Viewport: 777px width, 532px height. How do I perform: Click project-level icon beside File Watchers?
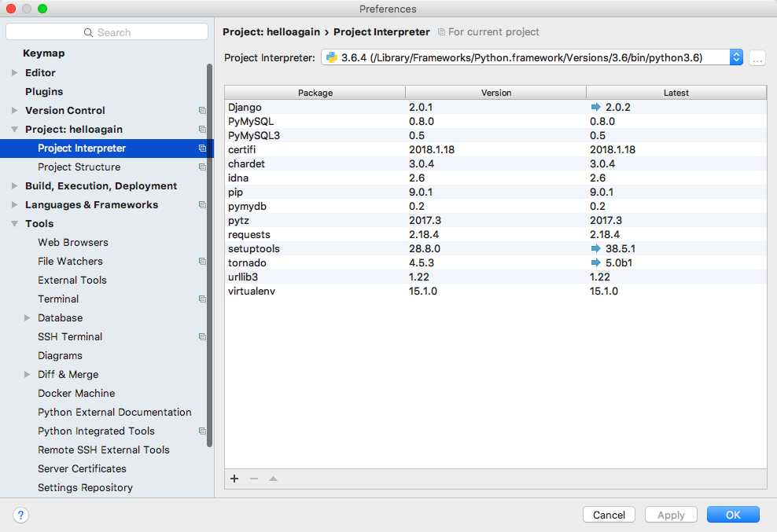202,261
